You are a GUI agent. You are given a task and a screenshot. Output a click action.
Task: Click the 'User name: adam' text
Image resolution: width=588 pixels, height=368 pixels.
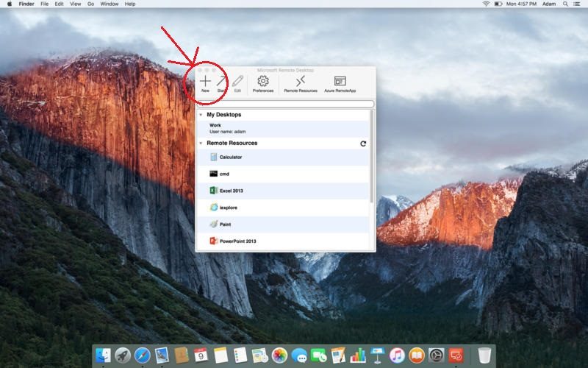(x=228, y=132)
